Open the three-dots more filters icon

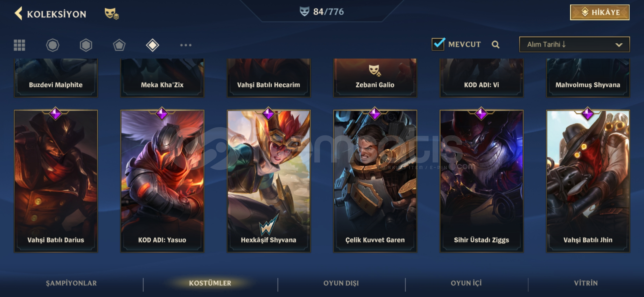pos(186,45)
